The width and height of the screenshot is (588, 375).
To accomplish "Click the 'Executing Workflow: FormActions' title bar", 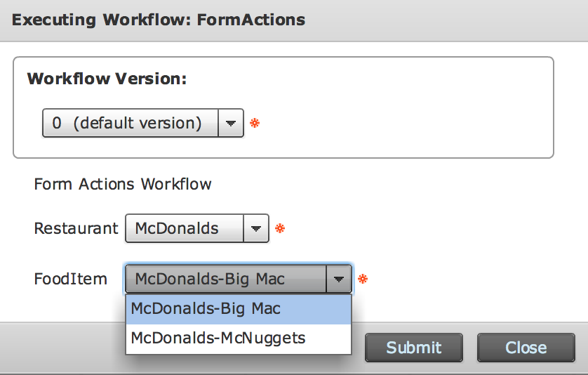I will click(159, 20).
